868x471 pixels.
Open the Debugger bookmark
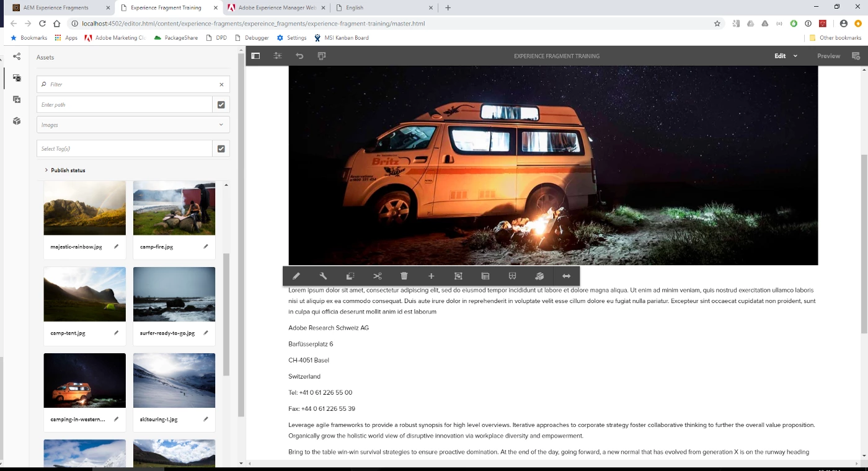coord(252,38)
